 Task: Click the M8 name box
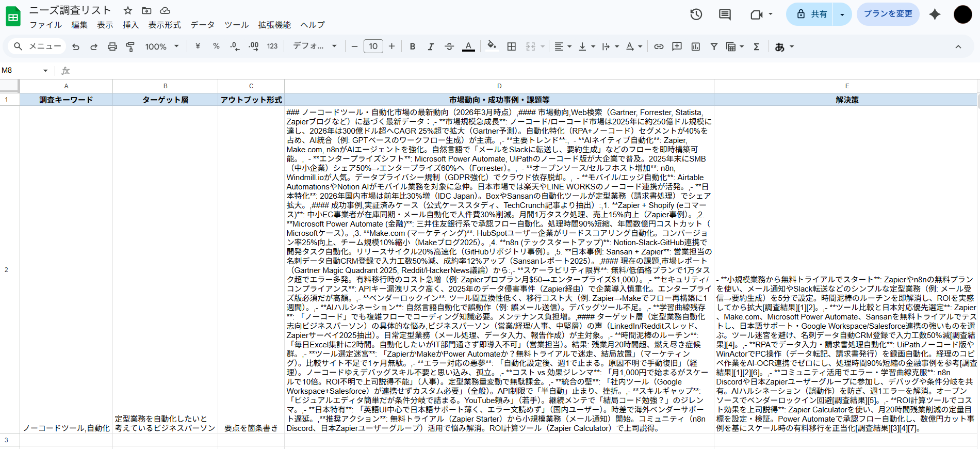[21, 71]
